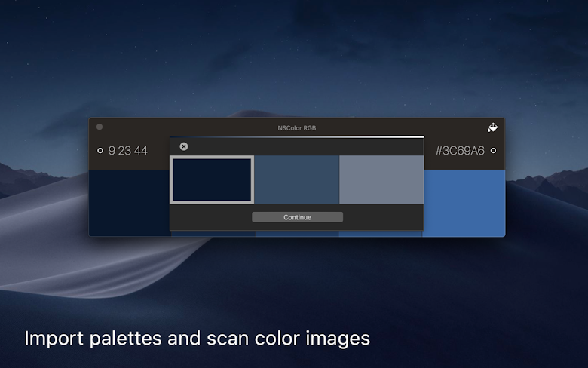Click the gray window close dot

tap(100, 127)
